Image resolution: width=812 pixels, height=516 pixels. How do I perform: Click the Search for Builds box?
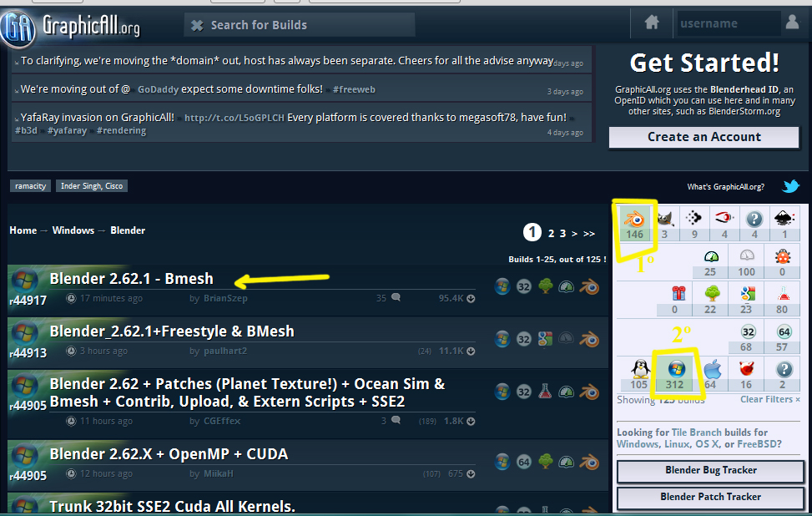(300, 25)
